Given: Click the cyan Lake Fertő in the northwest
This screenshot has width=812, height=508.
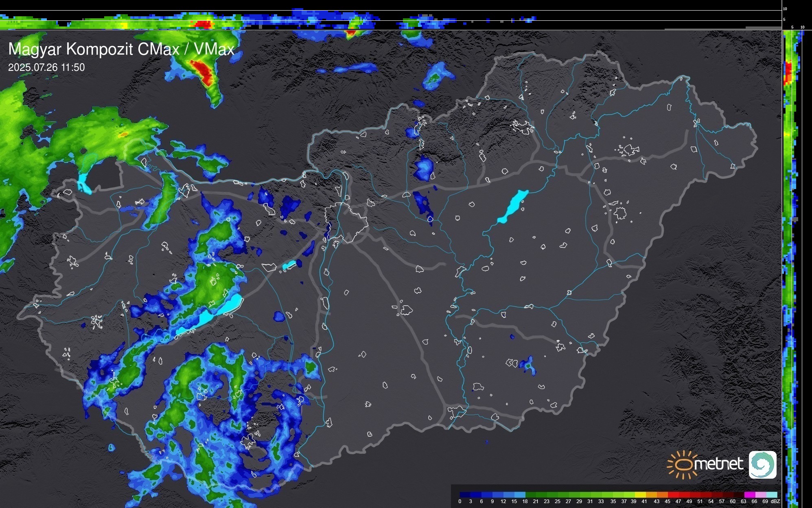Looking at the screenshot, I should click(83, 182).
